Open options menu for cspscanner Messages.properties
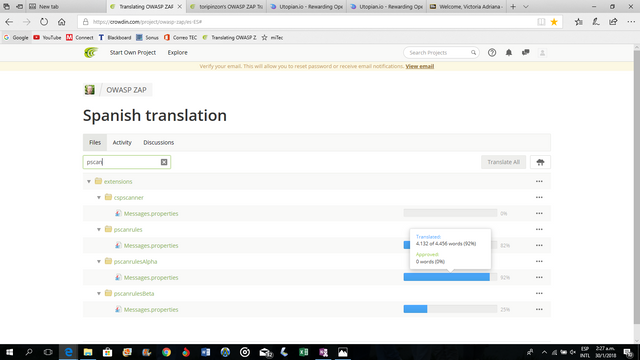This screenshot has width=640, height=360. (x=539, y=213)
